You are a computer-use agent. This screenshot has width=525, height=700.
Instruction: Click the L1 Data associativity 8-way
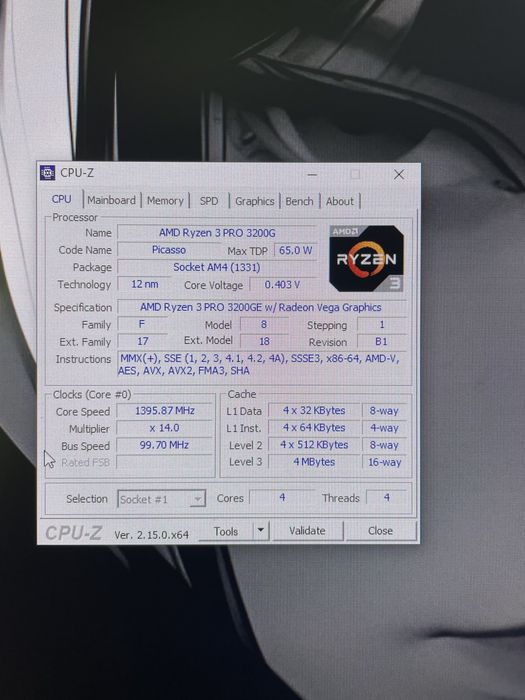[384, 411]
